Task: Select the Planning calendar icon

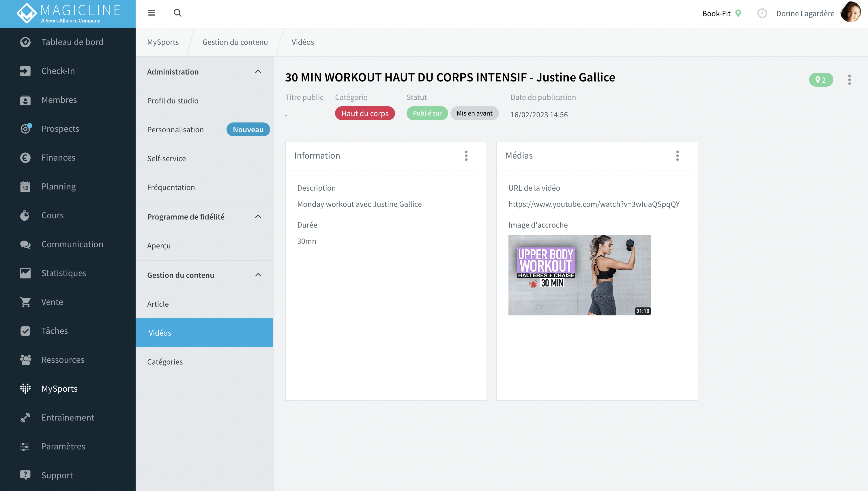Action: (x=25, y=187)
